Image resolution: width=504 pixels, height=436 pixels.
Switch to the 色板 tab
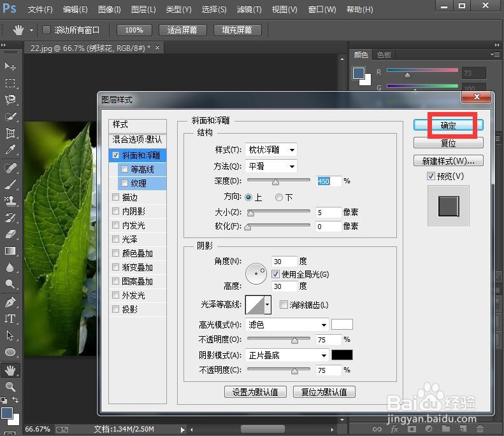(x=384, y=55)
